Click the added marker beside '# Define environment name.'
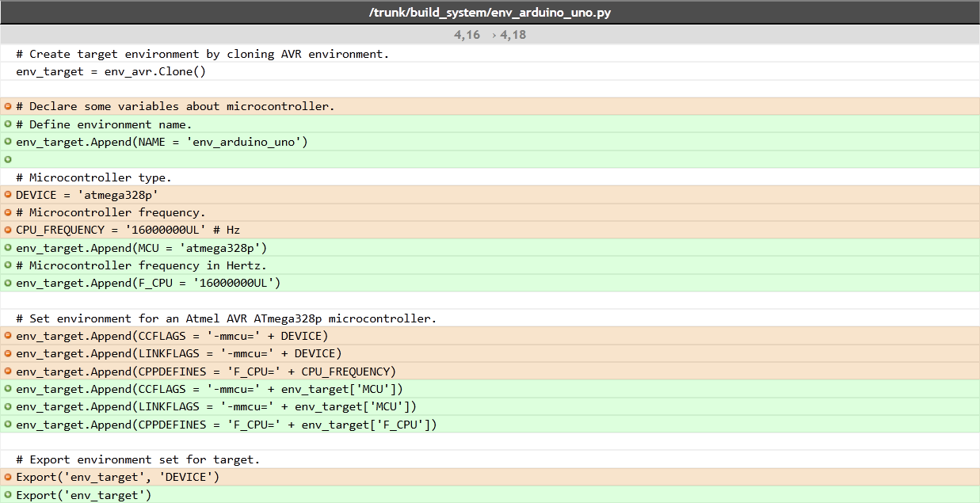980x503 pixels. click(x=7, y=124)
